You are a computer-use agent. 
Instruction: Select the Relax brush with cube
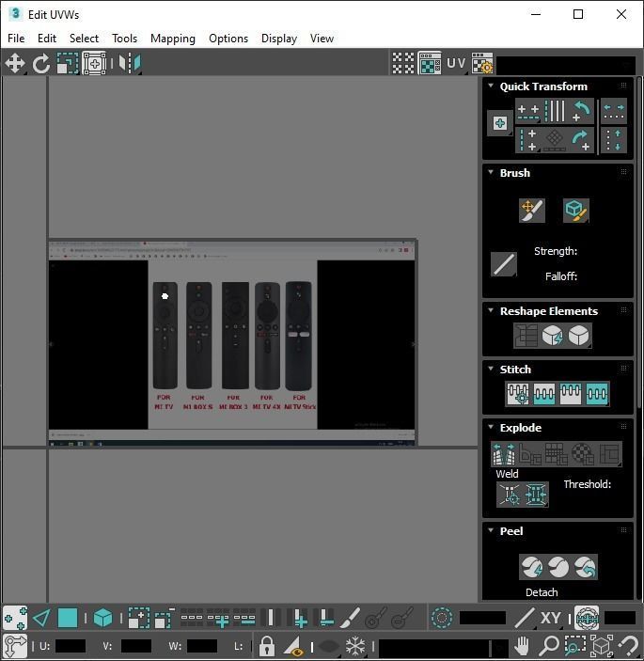[x=576, y=211]
